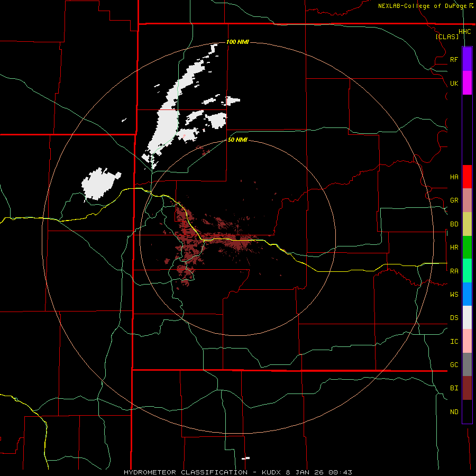
Task: Click the GR legend label
Action: point(454,200)
